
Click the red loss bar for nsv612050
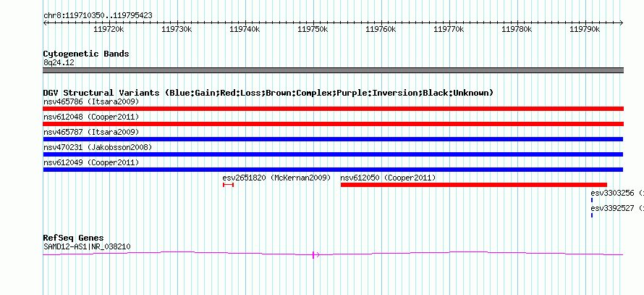(473, 185)
